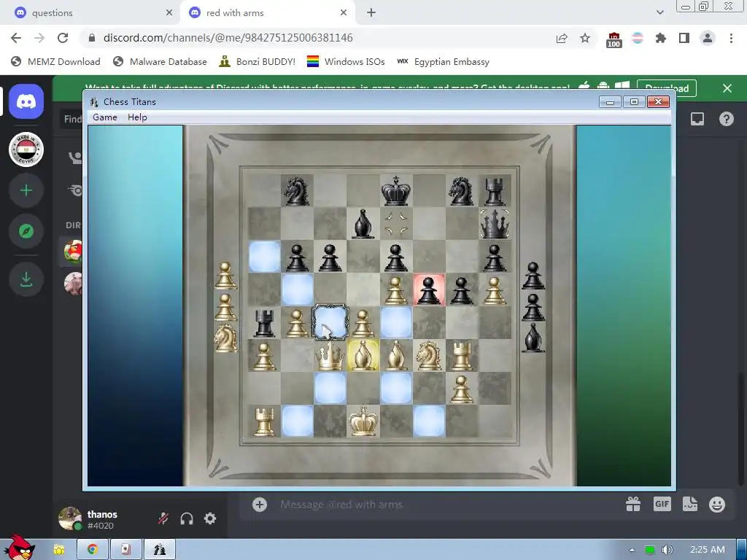Open the Egyptian Embassy bookmark
This screenshot has height=560, width=747.
coord(443,61)
